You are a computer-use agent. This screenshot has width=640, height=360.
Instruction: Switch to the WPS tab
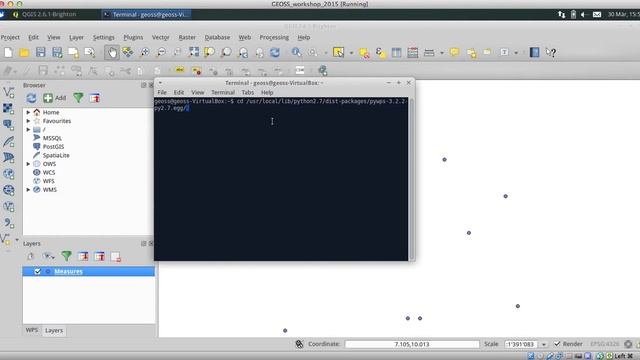coord(32,330)
